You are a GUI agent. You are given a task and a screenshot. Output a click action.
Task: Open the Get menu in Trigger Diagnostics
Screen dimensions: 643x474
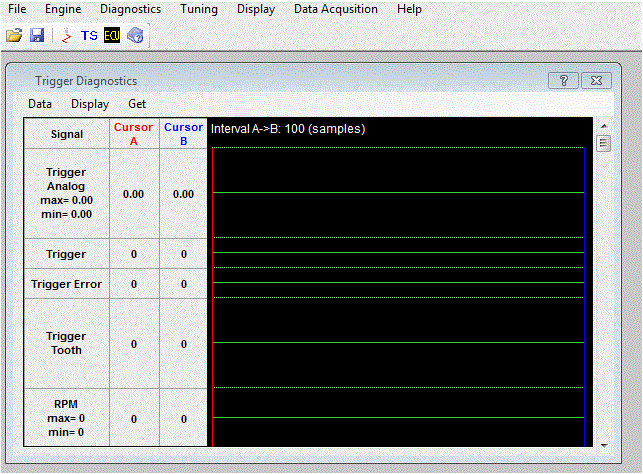pyautogui.click(x=137, y=104)
